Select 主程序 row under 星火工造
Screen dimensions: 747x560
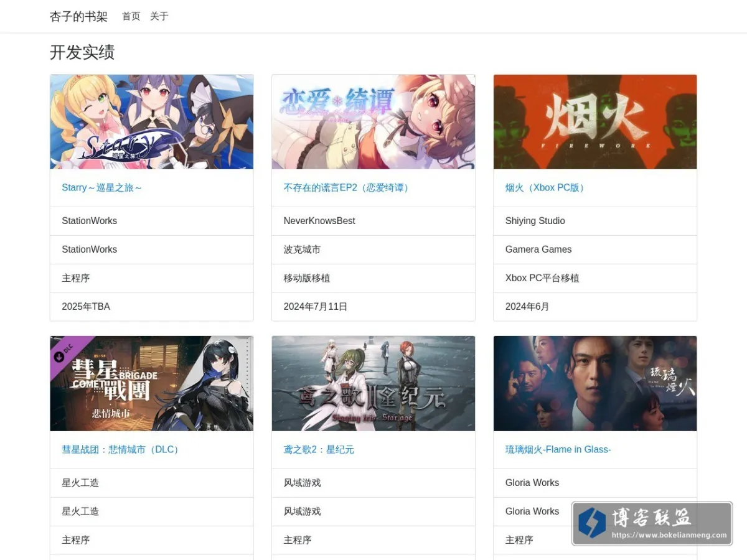coord(152,540)
